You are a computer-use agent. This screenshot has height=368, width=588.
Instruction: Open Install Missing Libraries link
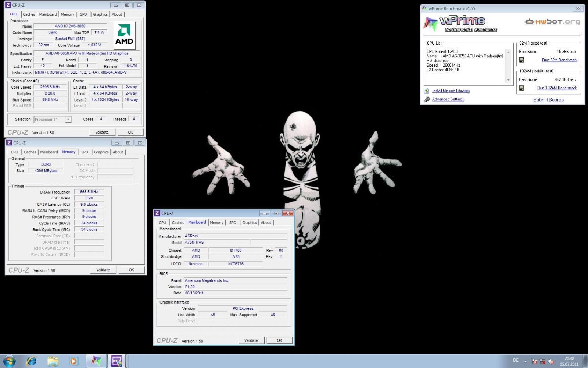[x=451, y=91]
